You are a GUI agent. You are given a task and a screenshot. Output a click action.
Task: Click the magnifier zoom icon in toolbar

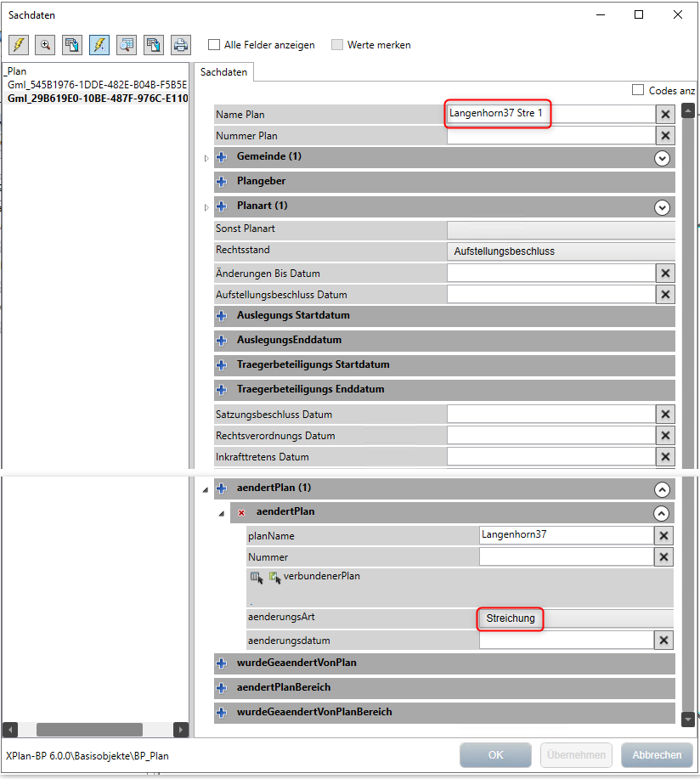[x=44, y=45]
